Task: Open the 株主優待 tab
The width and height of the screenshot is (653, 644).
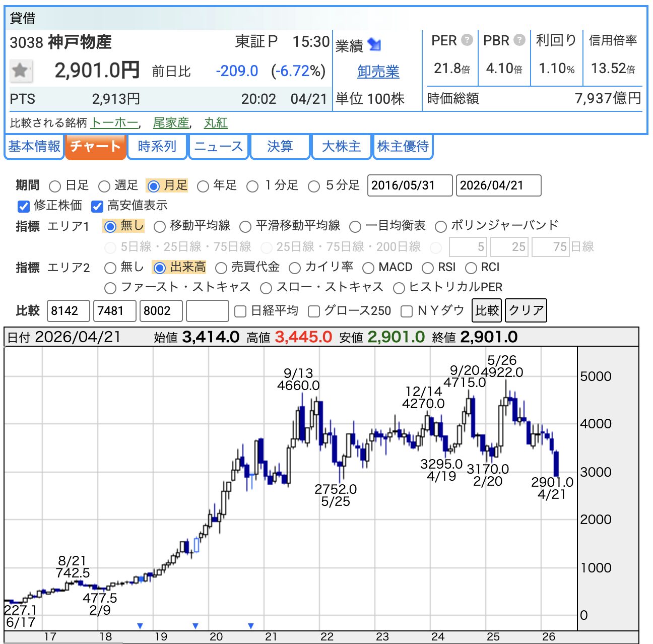Action: point(403,147)
